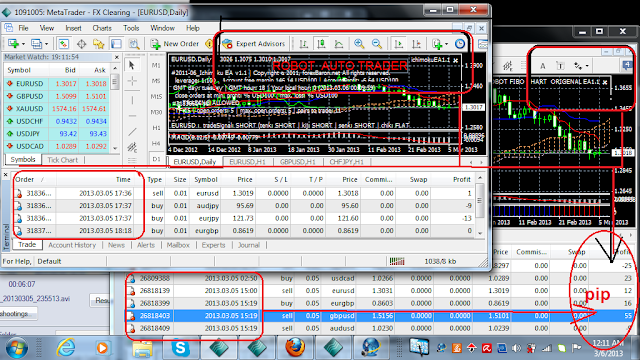Open the Insert menu
The image size is (640, 360).
pos(73,28)
